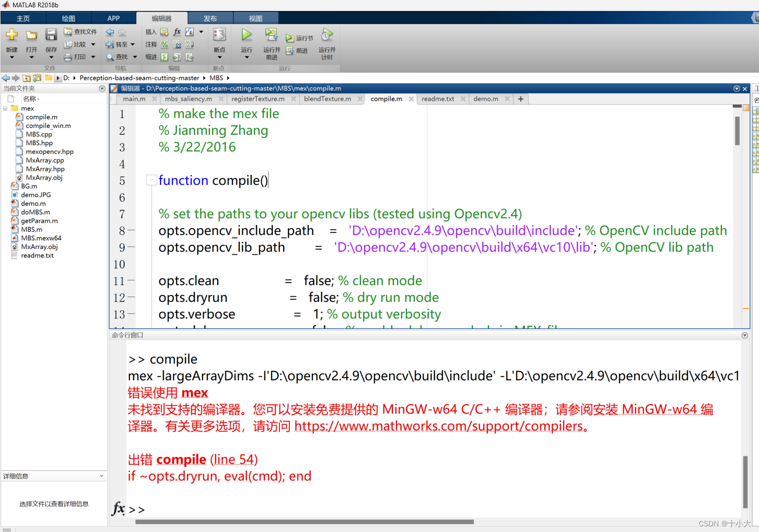Toggle breakpoint at editor line 11
This screenshot has height=532, width=759.
[x=131, y=280]
